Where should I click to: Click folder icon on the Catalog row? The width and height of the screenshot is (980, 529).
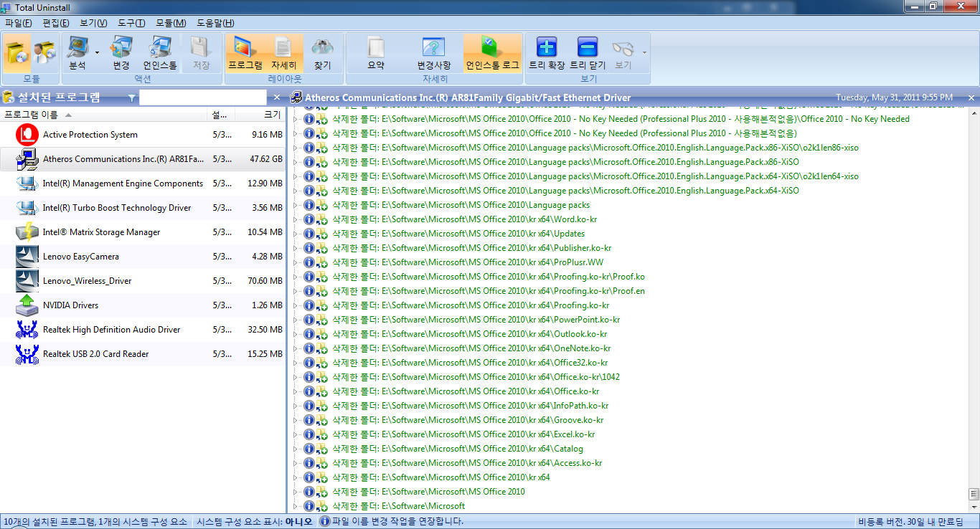[322, 449]
